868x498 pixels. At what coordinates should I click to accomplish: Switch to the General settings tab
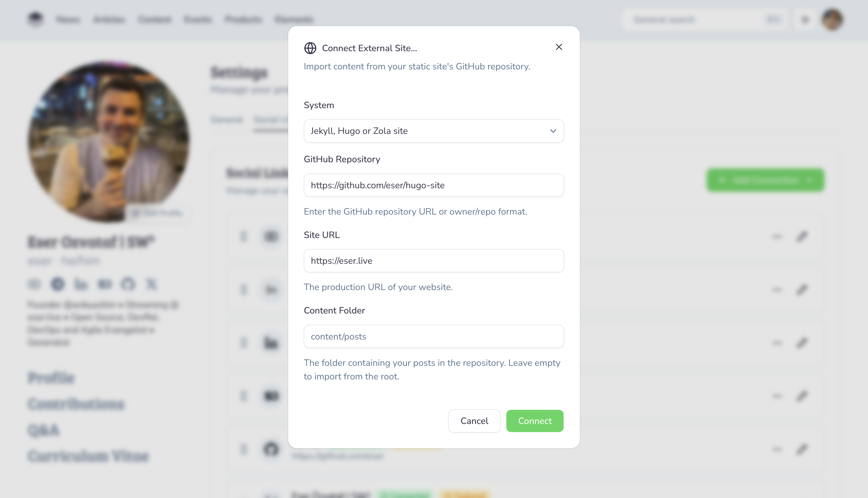coord(227,120)
